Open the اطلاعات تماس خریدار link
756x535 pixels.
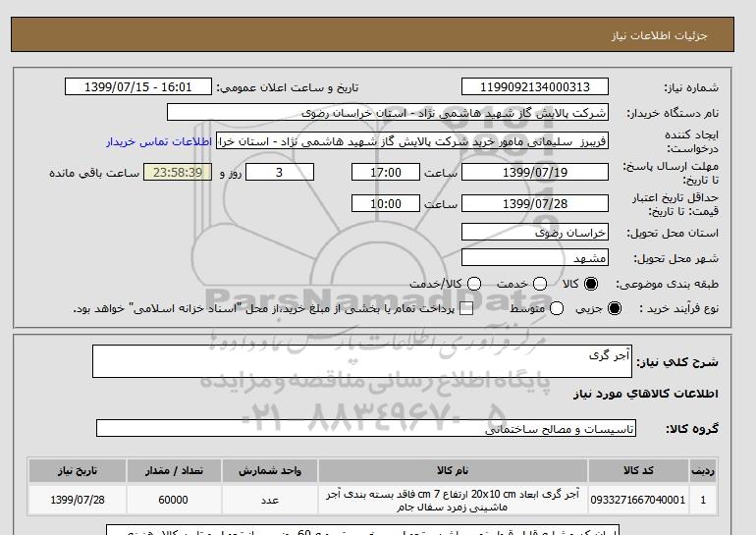pyautogui.click(x=159, y=141)
